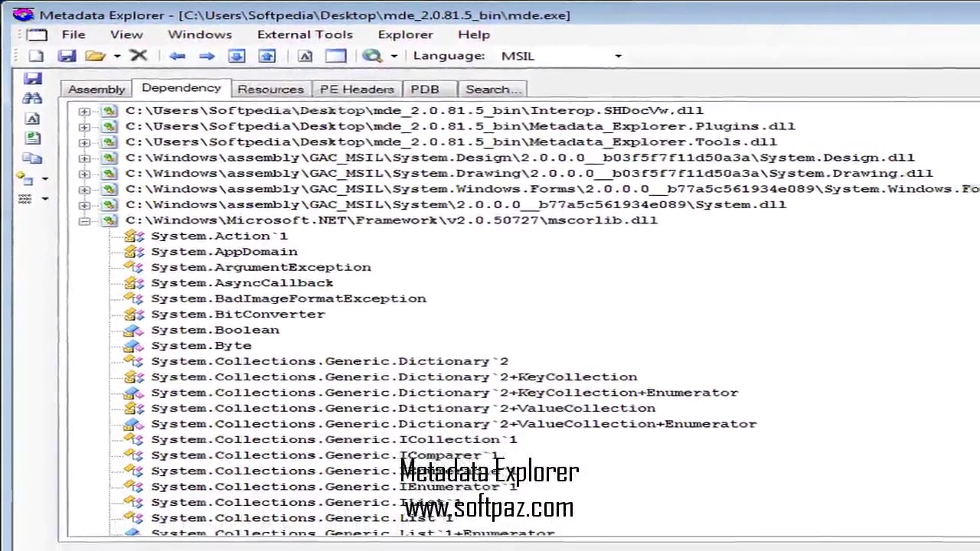The width and height of the screenshot is (980, 551).
Task: Expand the Metadata_Explorer.Tools.dll node
Action: [x=84, y=142]
